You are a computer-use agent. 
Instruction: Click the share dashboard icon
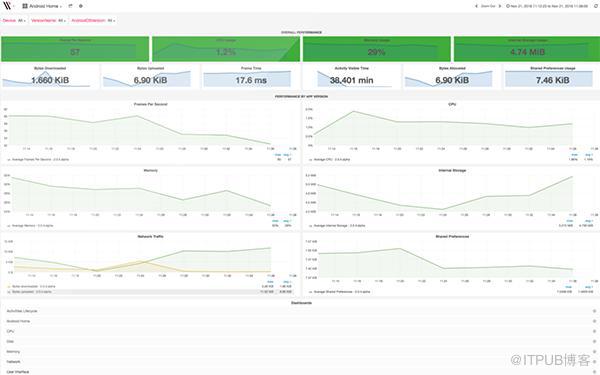click(x=70, y=6)
